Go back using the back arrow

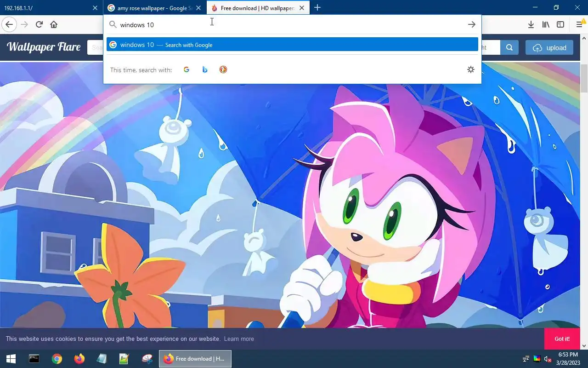(x=9, y=24)
